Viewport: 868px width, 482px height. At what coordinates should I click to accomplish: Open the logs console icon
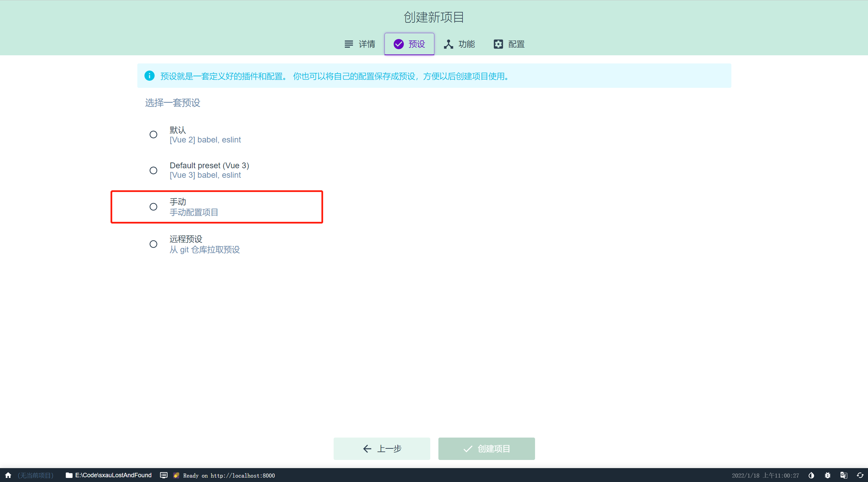click(164, 475)
